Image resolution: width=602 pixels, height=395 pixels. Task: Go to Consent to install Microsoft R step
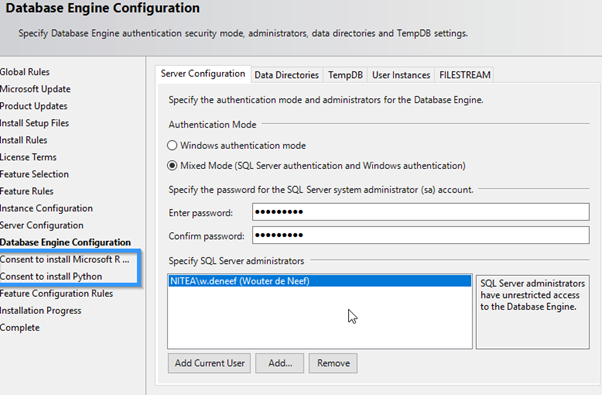(x=65, y=259)
